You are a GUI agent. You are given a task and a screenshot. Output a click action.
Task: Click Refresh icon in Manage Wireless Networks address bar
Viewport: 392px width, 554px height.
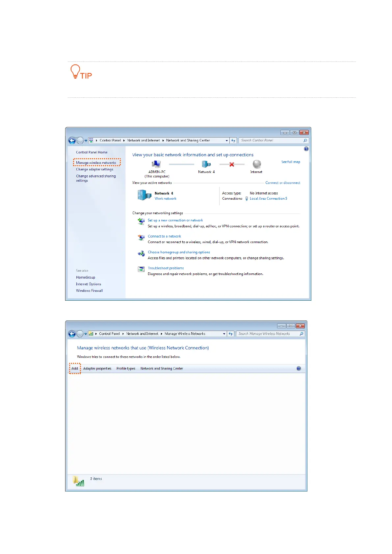click(x=231, y=334)
